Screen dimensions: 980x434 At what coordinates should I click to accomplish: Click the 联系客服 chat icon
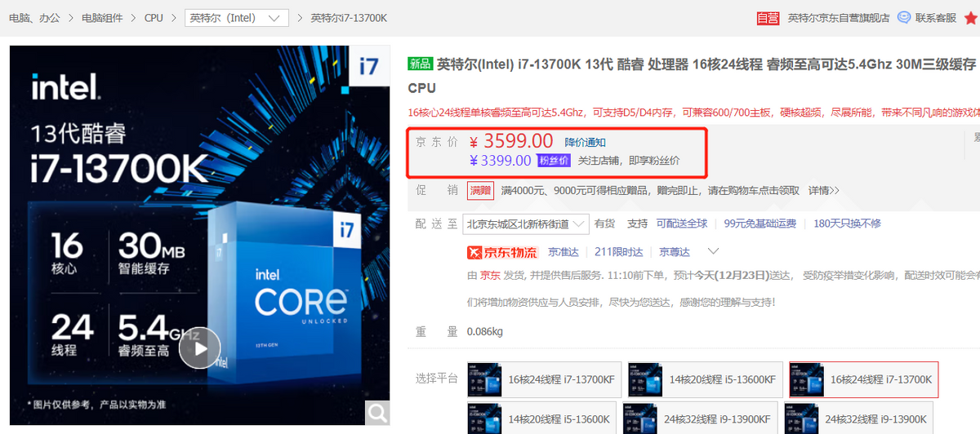[904, 17]
